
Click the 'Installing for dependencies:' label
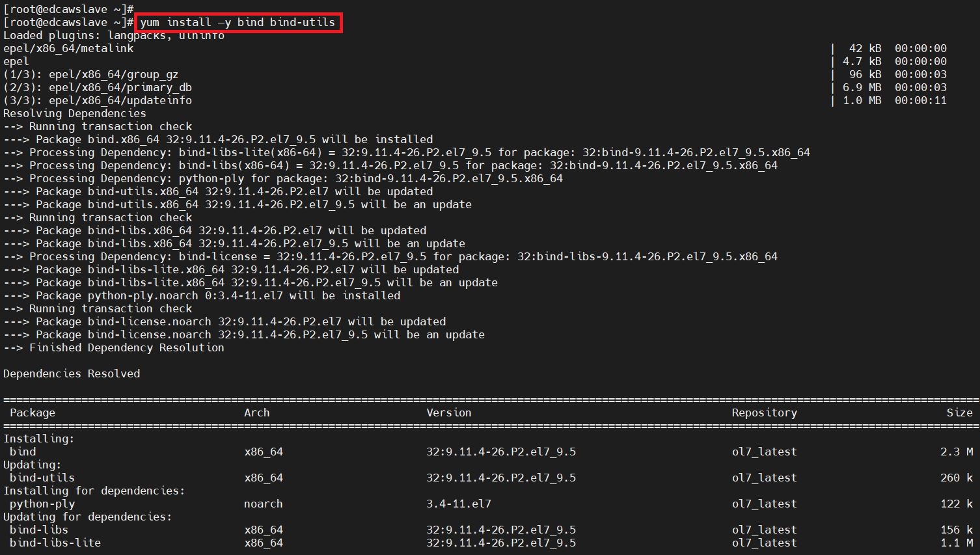94,491
